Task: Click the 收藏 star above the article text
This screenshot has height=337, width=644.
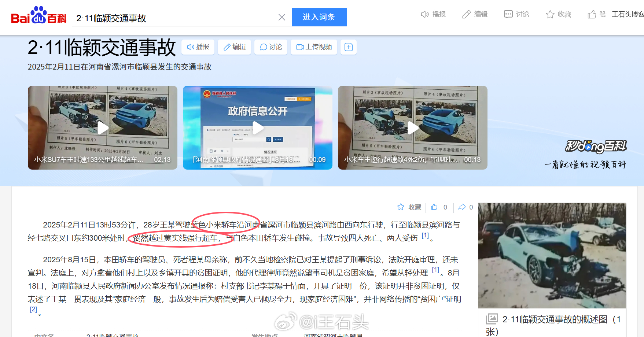Action: (x=401, y=207)
